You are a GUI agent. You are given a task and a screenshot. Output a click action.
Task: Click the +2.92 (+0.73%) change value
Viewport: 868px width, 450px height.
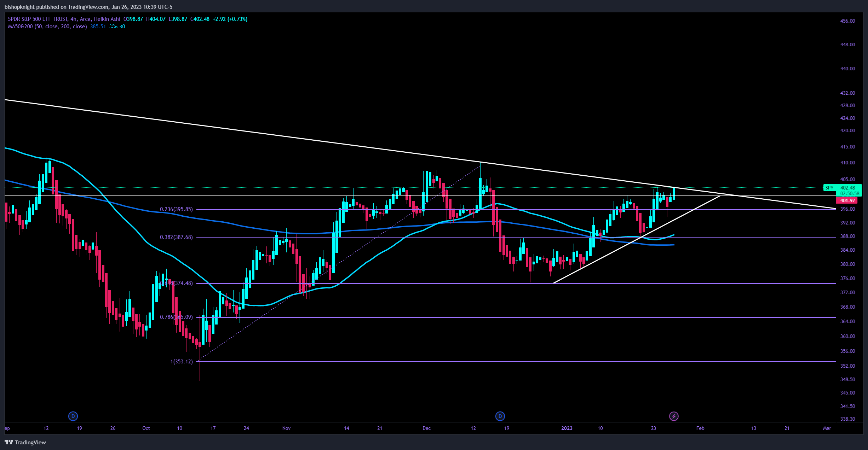coord(230,19)
